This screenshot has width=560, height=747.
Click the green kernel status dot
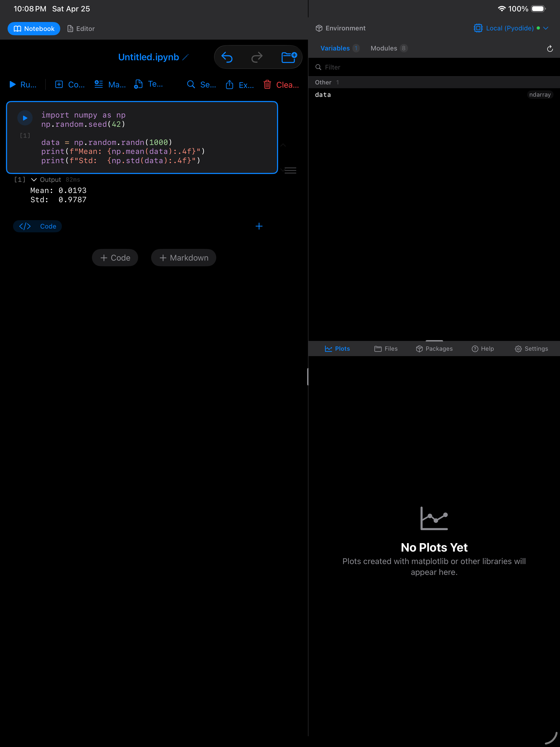click(538, 28)
